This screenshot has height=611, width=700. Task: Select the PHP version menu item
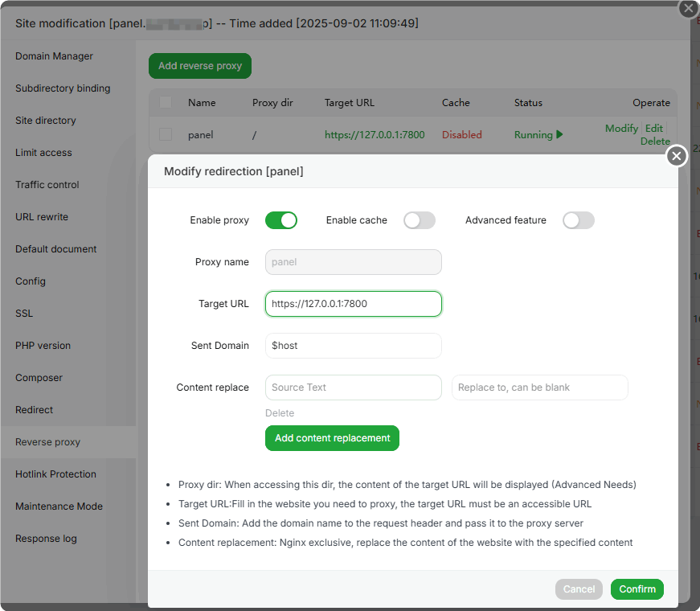(x=43, y=346)
